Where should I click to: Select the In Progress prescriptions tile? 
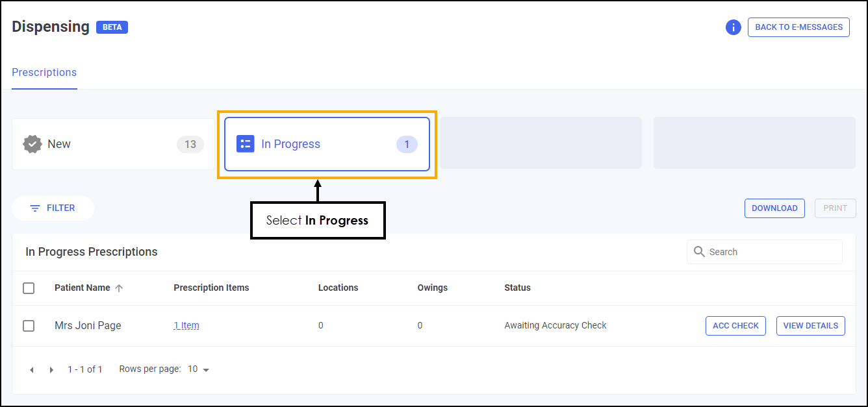pos(327,144)
